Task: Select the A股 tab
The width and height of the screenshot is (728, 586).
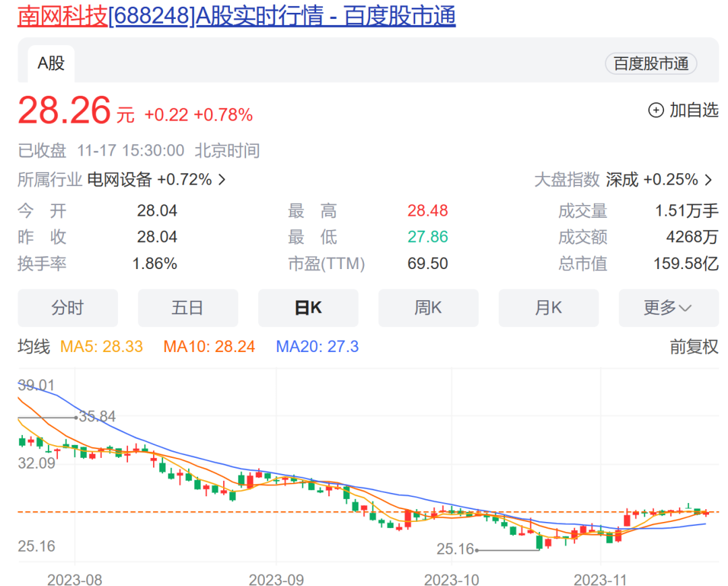Action: (51, 63)
